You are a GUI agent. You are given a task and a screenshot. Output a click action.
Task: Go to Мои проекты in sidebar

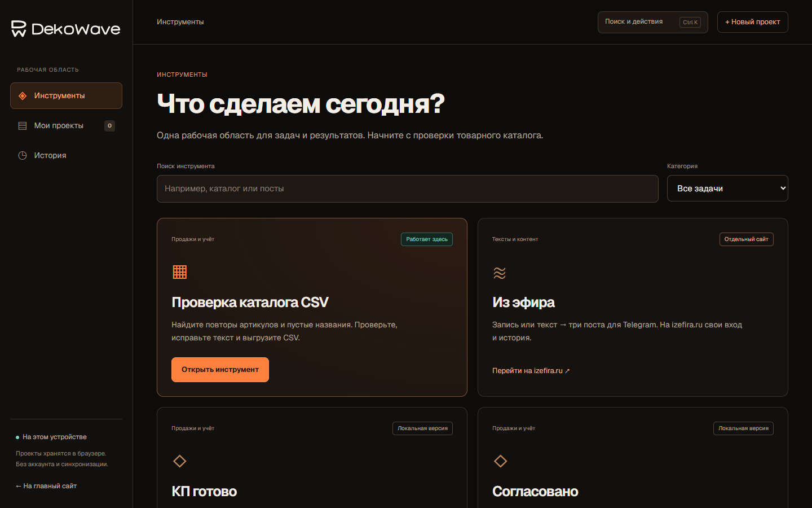66,126
